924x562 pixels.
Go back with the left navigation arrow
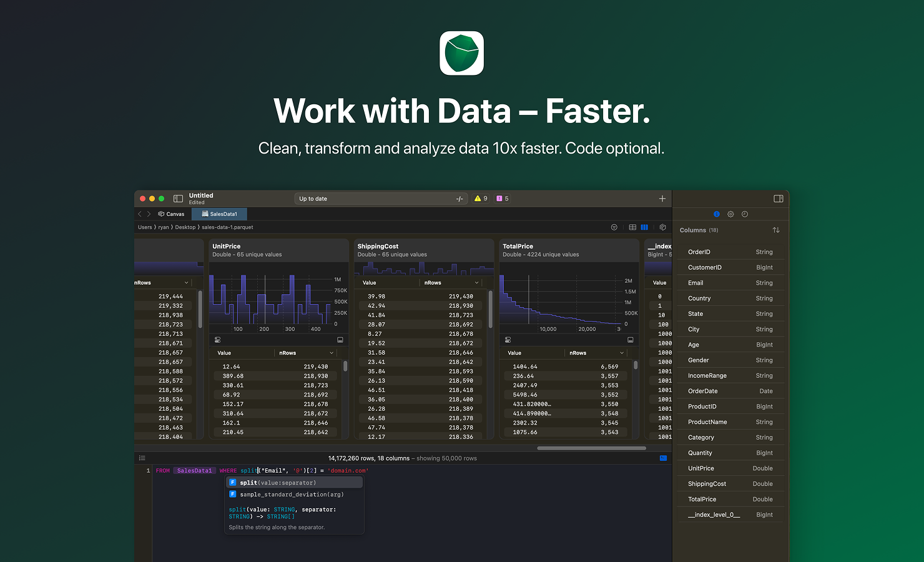pyautogui.click(x=140, y=214)
